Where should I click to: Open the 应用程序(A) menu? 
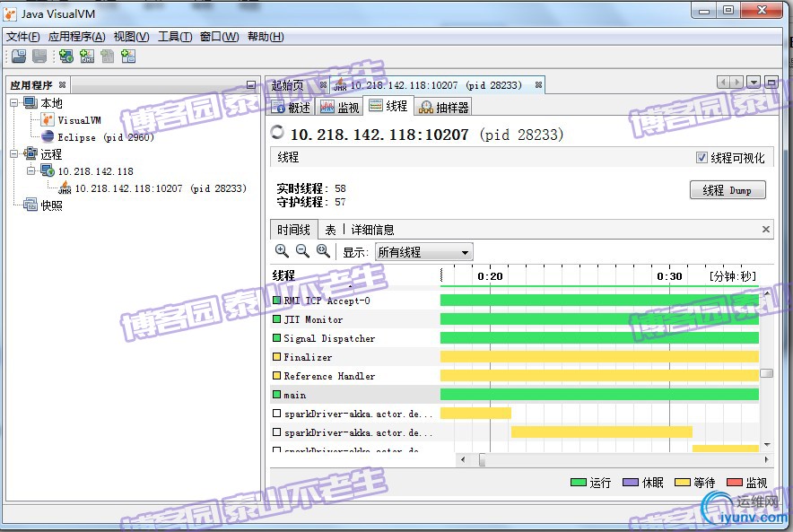(x=77, y=37)
